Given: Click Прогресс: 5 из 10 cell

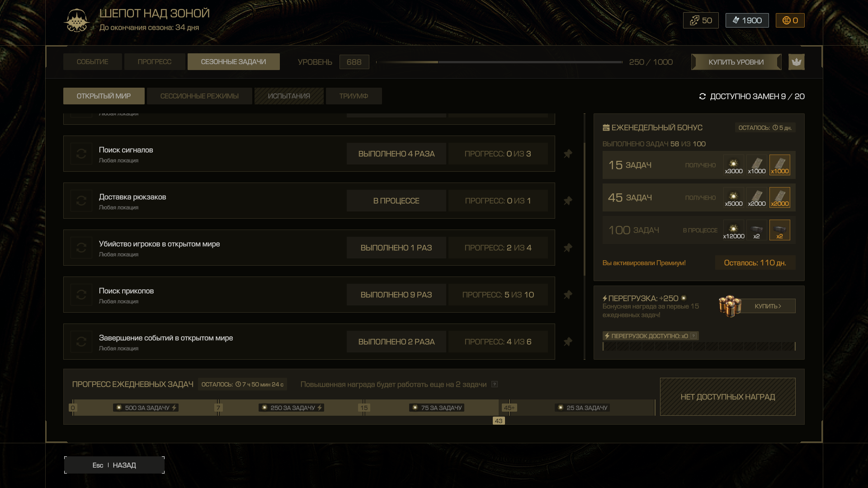Looking at the screenshot, I should [x=498, y=295].
